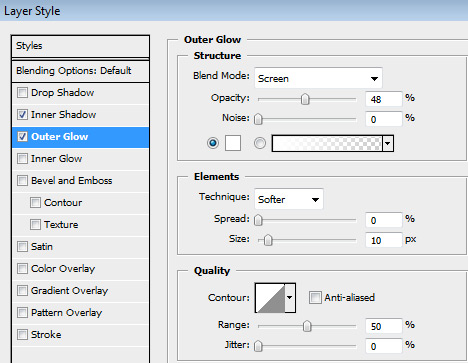Click the Contour curve thumbnail

point(270,298)
